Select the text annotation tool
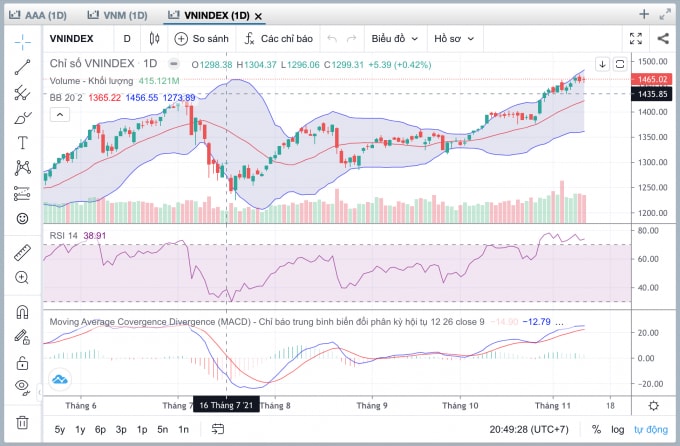 point(22,143)
